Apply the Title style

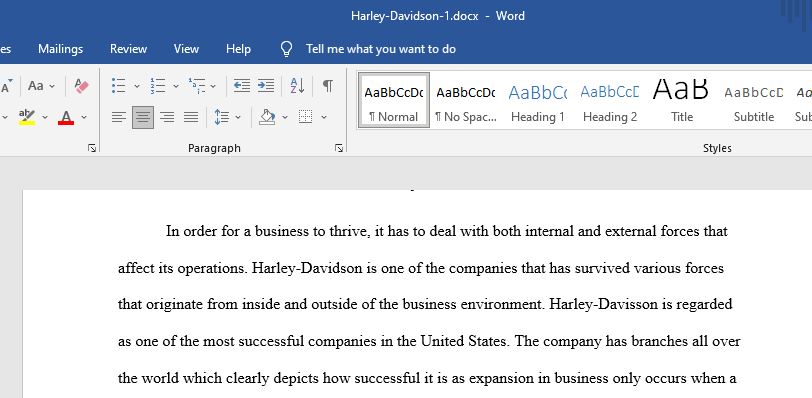pos(682,100)
